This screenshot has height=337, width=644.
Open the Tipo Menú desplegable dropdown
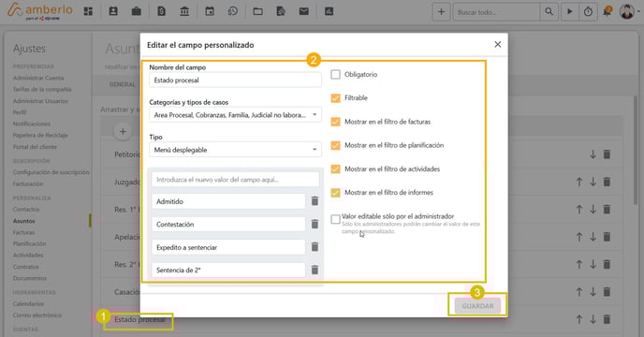(235, 150)
